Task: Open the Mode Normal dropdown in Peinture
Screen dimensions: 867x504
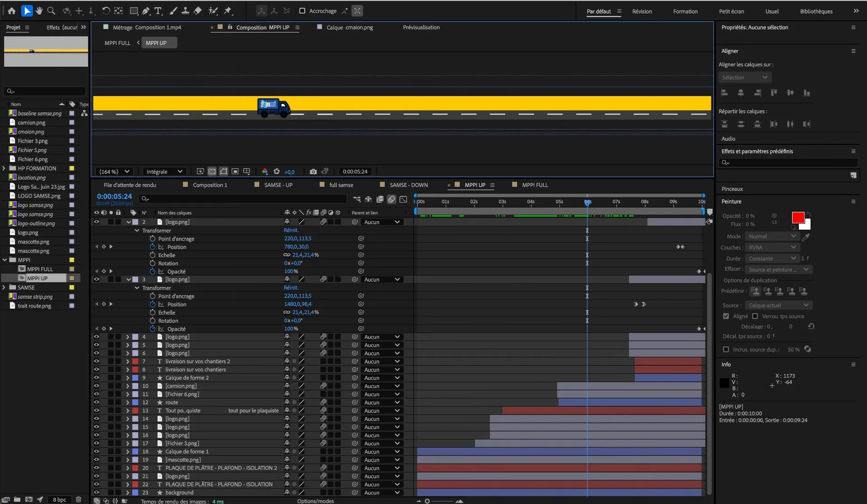Action: coord(772,236)
